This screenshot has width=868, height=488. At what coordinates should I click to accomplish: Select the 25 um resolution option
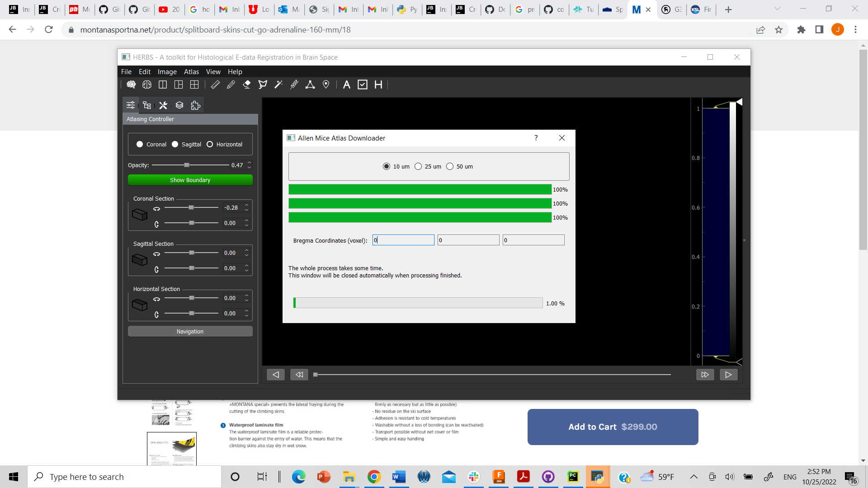tap(418, 166)
